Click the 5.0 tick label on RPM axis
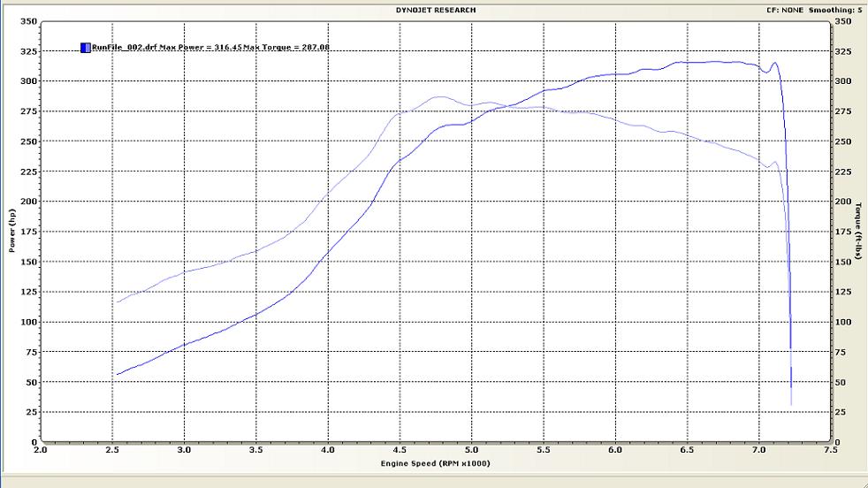Viewport: 868px width, 488px height. pyautogui.click(x=472, y=450)
